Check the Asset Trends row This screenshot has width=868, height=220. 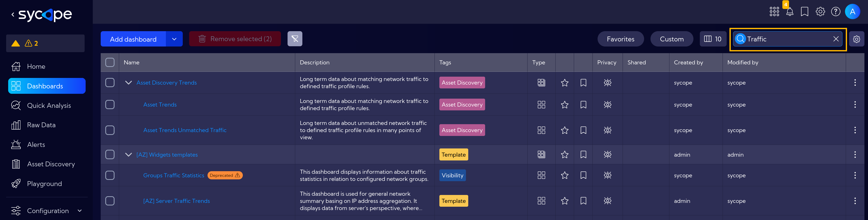(x=110, y=105)
